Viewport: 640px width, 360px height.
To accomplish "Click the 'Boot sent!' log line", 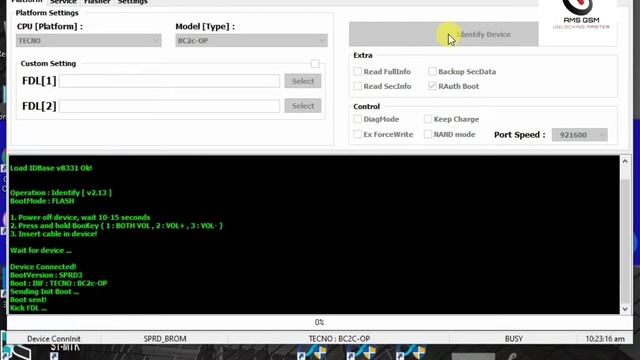I will pyautogui.click(x=28, y=300).
